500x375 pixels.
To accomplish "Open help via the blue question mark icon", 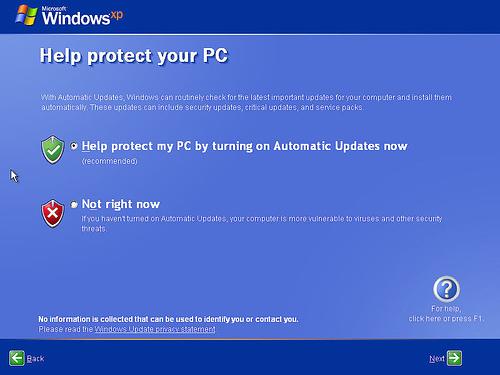I will (446, 289).
